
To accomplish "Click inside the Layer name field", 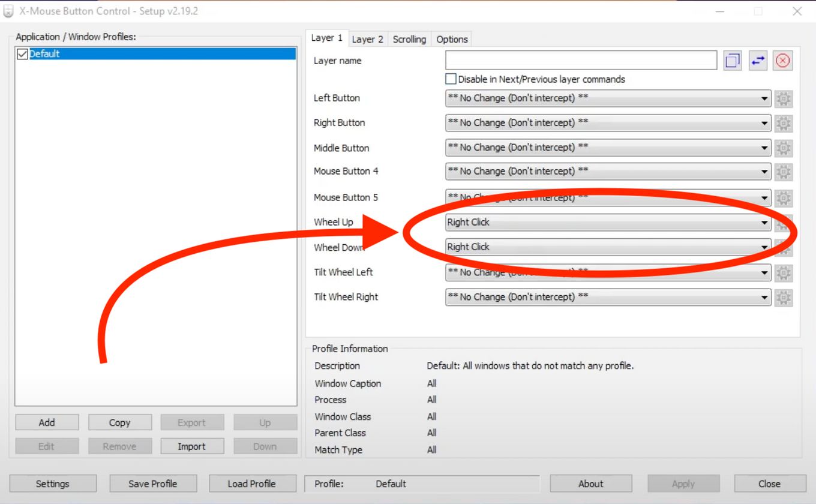I will pos(580,59).
